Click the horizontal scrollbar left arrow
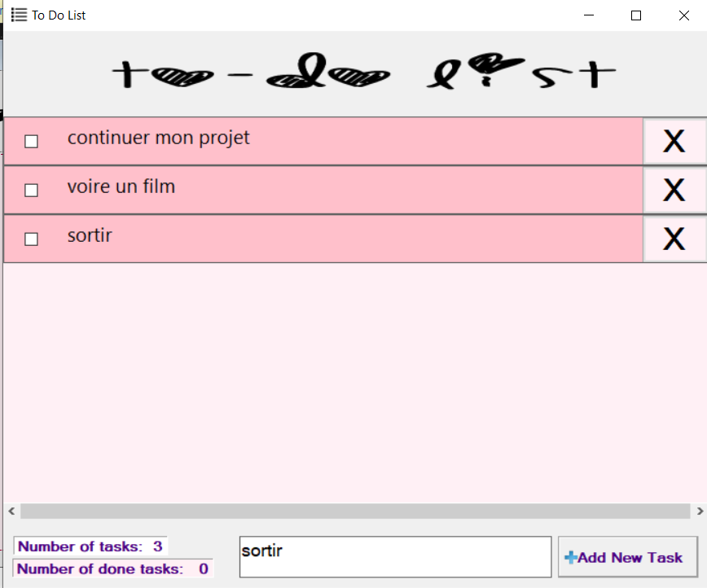This screenshot has width=707, height=588. [11, 511]
